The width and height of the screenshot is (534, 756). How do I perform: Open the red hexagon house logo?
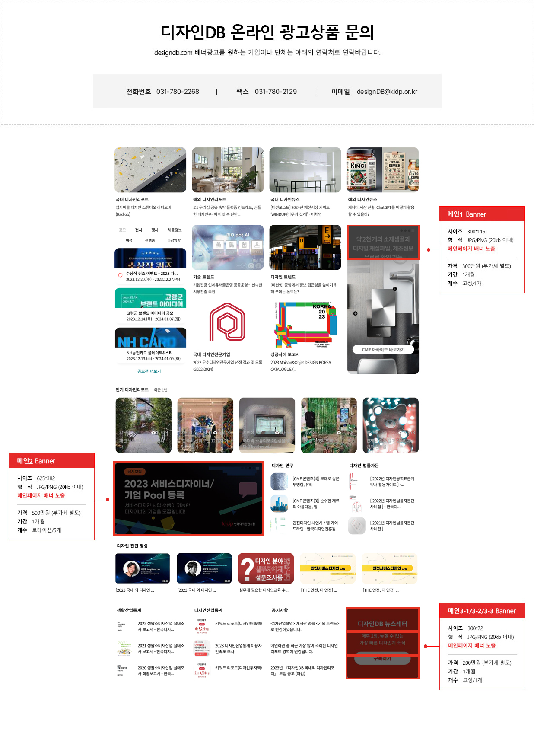coord(227,322)
